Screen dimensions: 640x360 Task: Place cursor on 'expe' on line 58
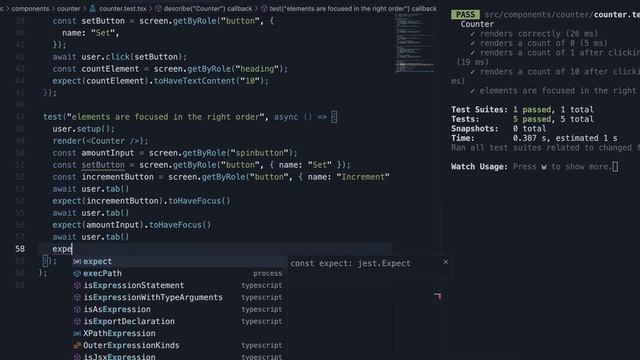pyautogui.click(x=62, y=249)
